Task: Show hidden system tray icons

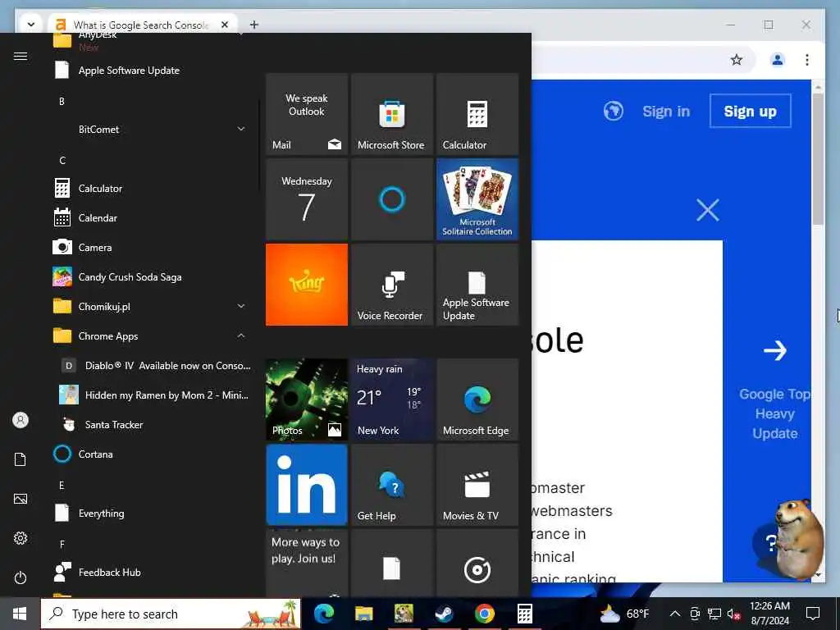Action: [x=675, y=614]
